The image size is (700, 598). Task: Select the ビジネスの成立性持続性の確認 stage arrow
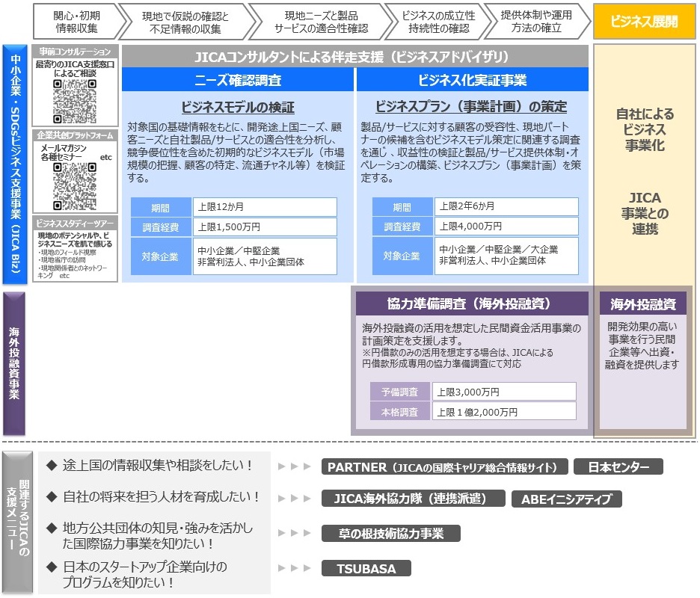tap(438, 22)
